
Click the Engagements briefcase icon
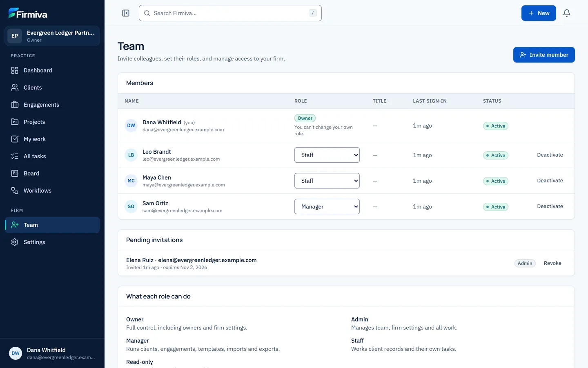(15, 105)
